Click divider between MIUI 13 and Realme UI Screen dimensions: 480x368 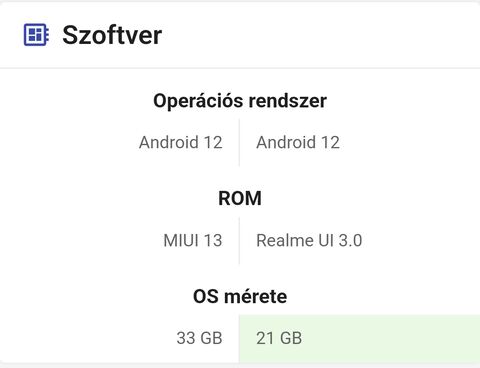point(239,240)
